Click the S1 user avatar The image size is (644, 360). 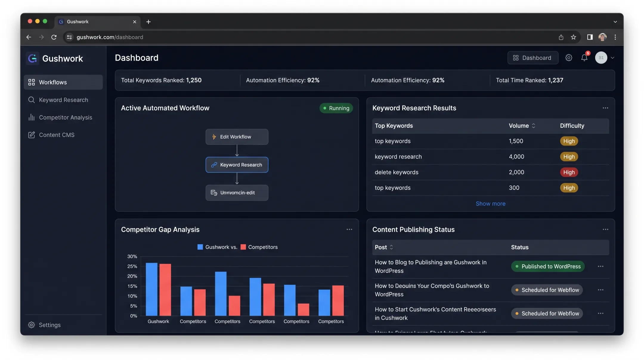(x=601, y=58)
